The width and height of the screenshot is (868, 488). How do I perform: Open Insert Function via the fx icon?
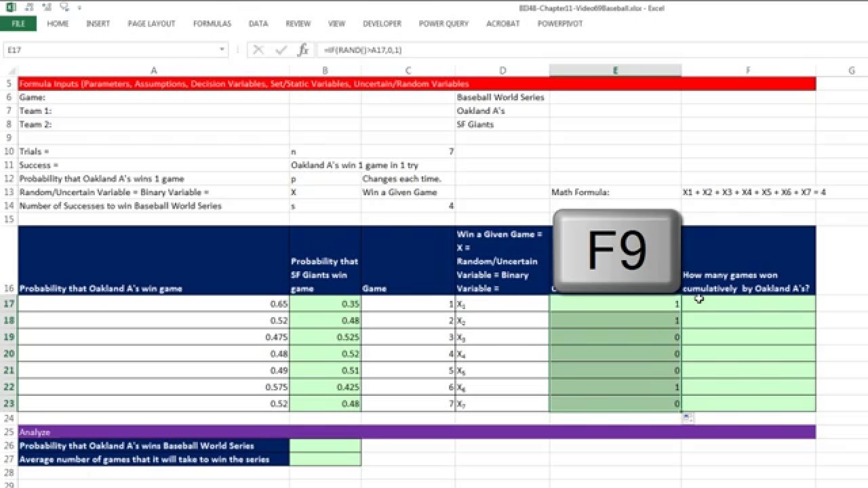304,49
